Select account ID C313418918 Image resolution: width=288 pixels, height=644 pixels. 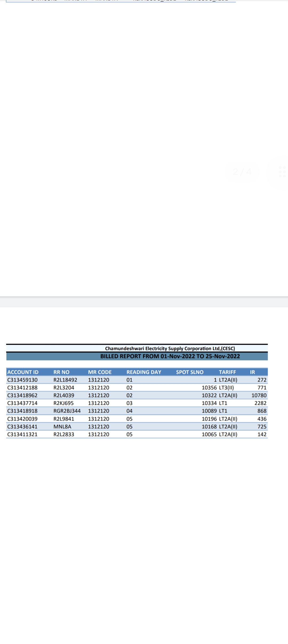point(22,411)
